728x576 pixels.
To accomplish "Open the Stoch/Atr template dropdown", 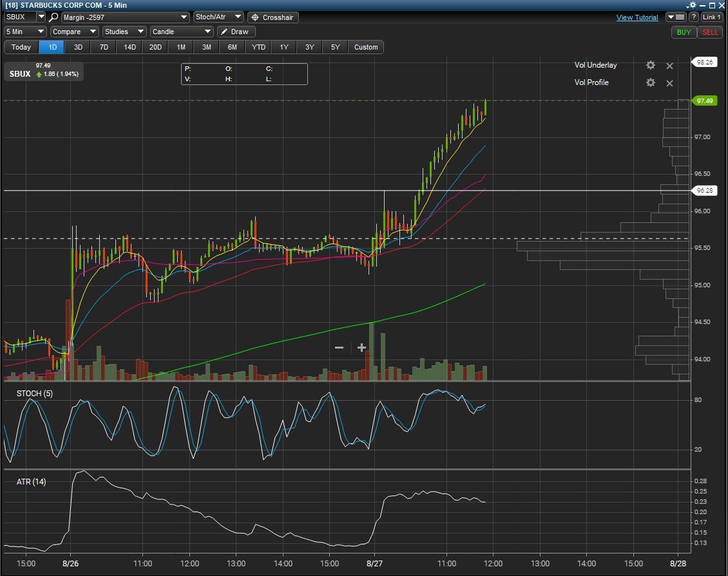I will point(218,17).
